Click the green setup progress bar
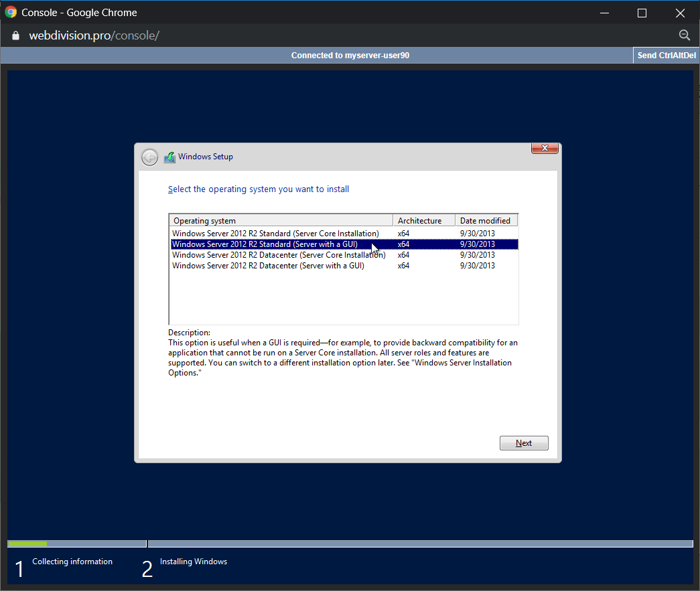This screenshot has width=700, height=591. [x=27, y=543]
